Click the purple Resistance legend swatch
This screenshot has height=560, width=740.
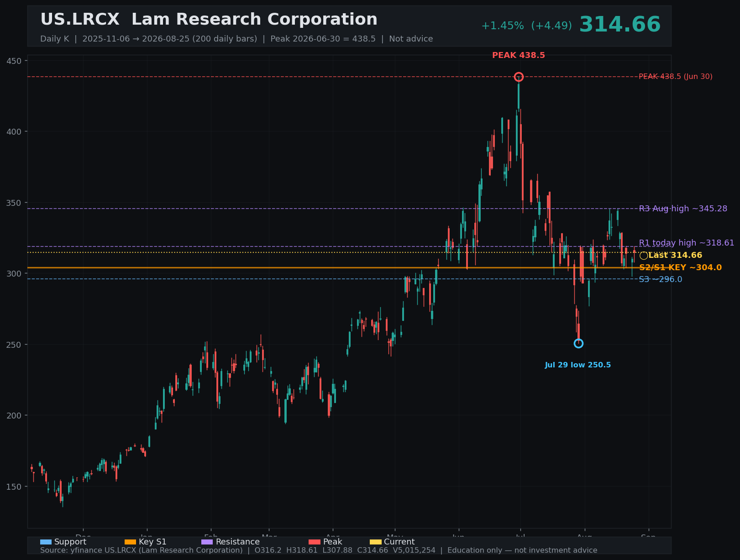click(x=207, y=542)
